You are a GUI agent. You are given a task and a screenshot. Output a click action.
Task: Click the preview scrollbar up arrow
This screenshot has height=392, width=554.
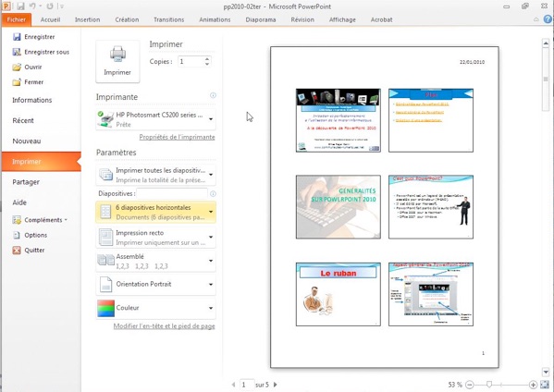(546, 43)
